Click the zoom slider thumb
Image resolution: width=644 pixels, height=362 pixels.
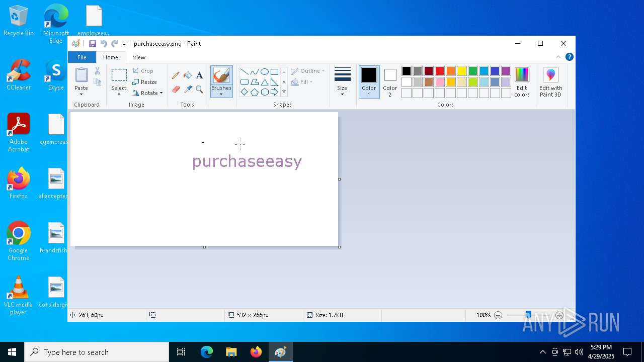click(528, 315)
